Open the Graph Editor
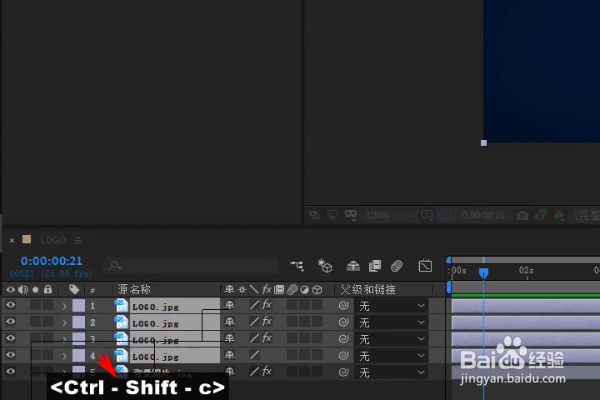Viewport: 600px width, 400px height. [x=425, y=266]
